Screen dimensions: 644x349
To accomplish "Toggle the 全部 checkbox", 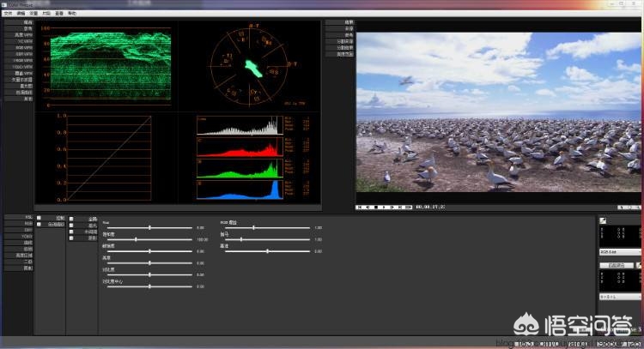I will (x=72, y=219).
